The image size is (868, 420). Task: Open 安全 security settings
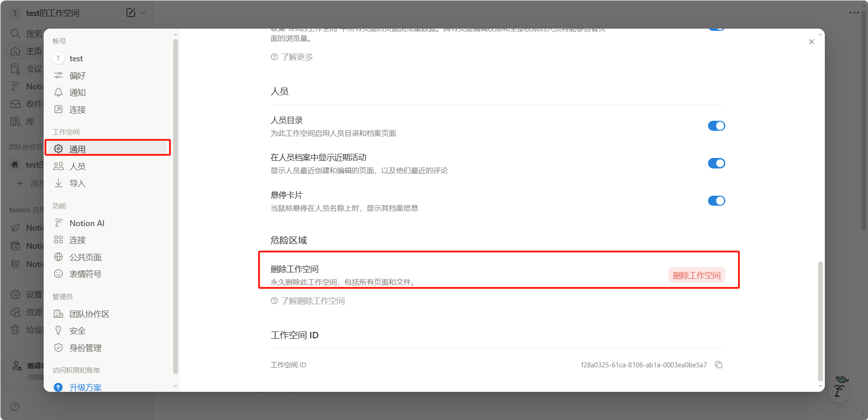pos(77,331)
